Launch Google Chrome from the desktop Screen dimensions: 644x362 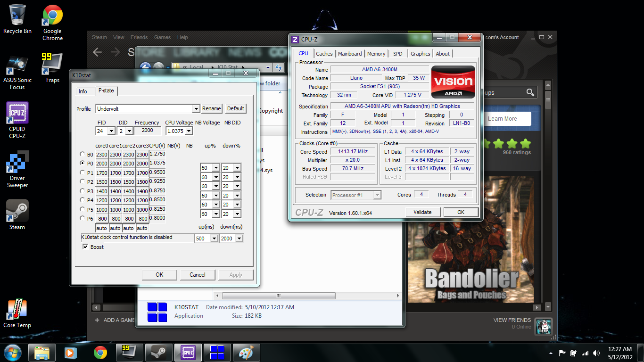(x=52, y=22)
